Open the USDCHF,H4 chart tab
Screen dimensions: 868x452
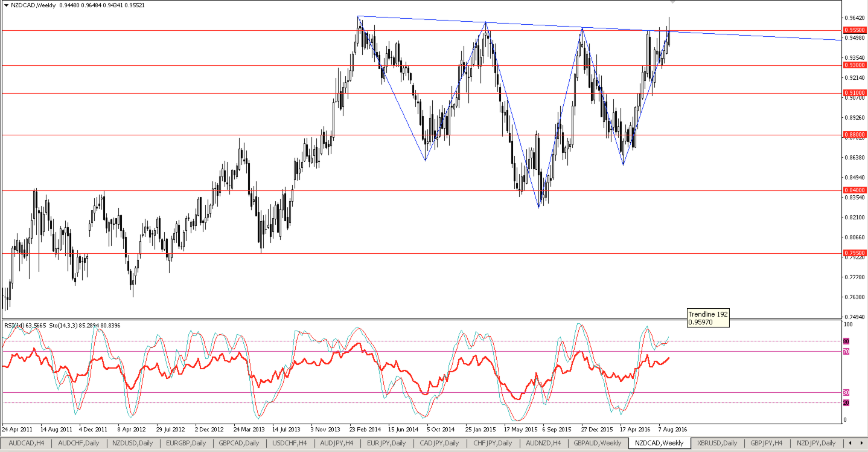290,443
